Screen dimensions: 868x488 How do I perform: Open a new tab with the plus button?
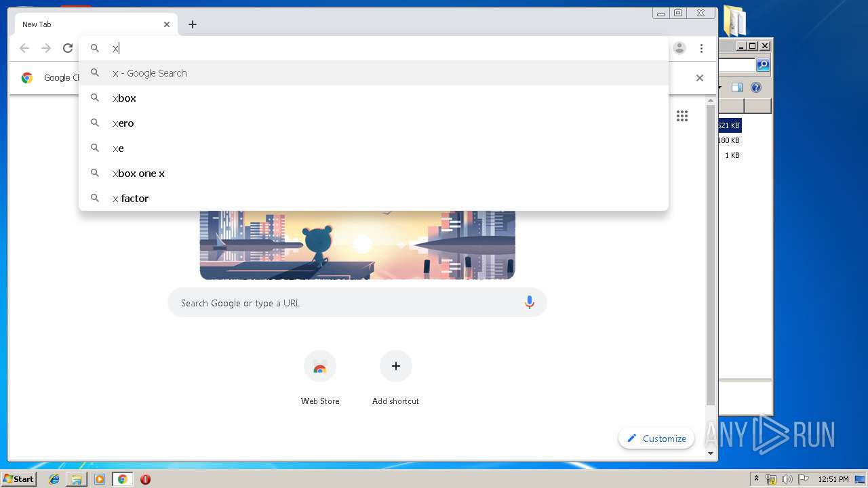193,24
